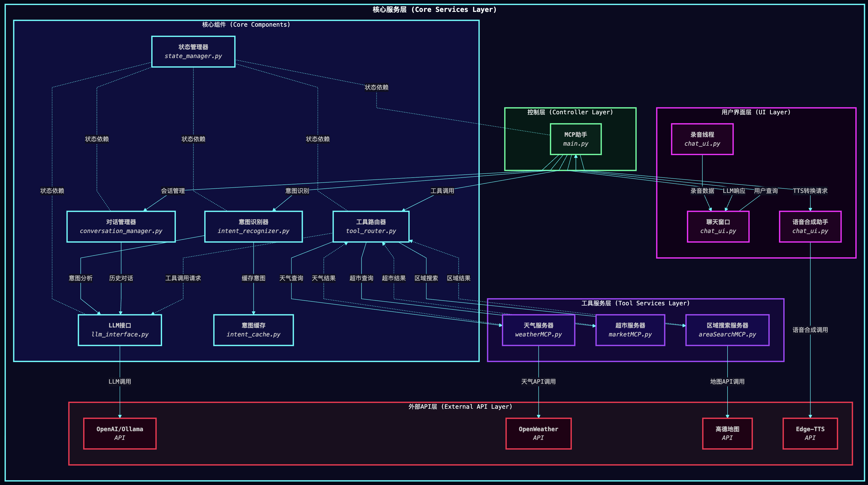Select the MCP助手 main.py node

click(x=575, y=139)
